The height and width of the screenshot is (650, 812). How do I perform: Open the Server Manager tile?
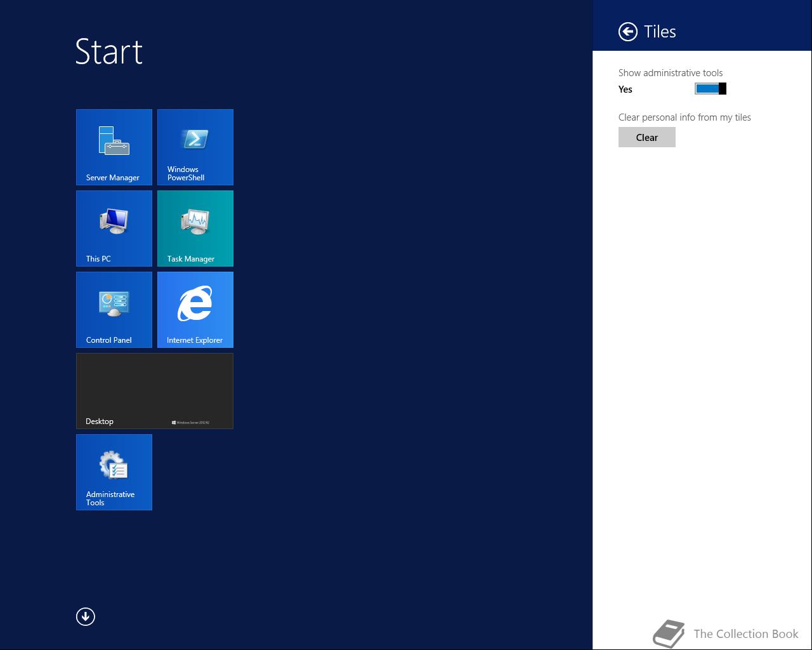[x=114, y=147]
